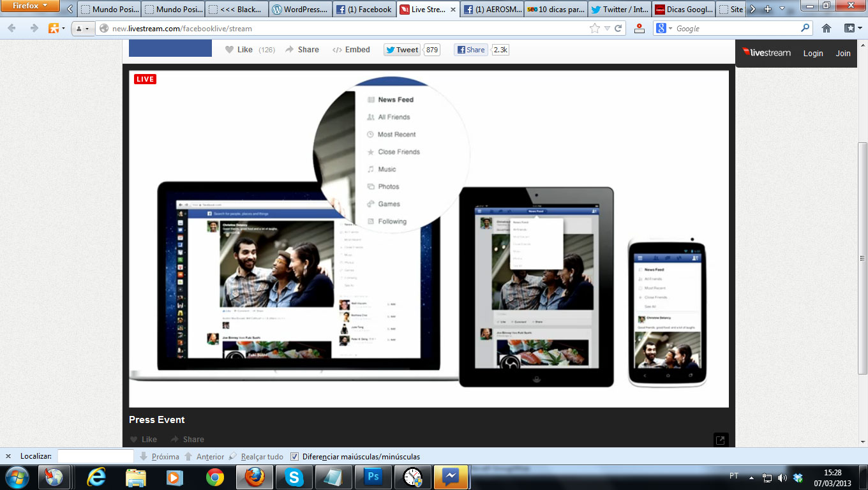Switch to the (1) AEROSM... tab
The height and width of the screenshot is (490, 868).
click(x=491, y=10)
